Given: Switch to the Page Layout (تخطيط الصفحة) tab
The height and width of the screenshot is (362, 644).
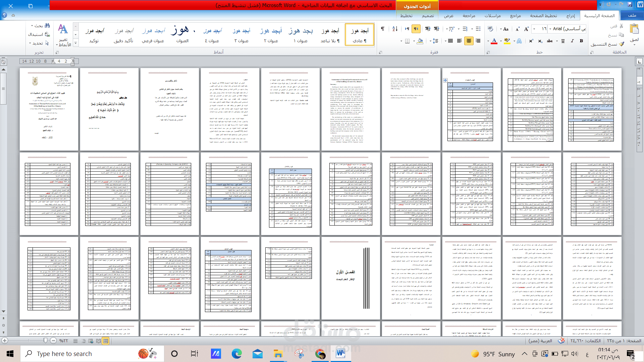Looking at the screenshot, I should tap(543, 15).
